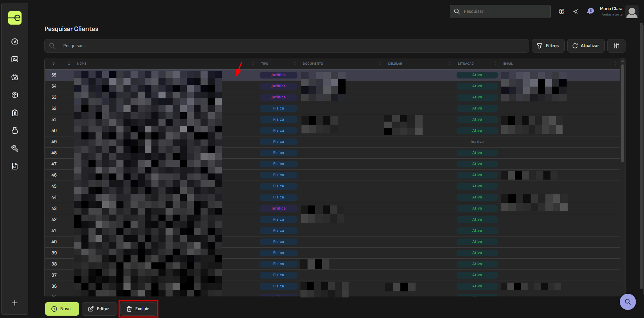Viewport: 644px width, 318px height.
Task: Open the financial clipboard icon in sidebar
Action: [15, 113]
